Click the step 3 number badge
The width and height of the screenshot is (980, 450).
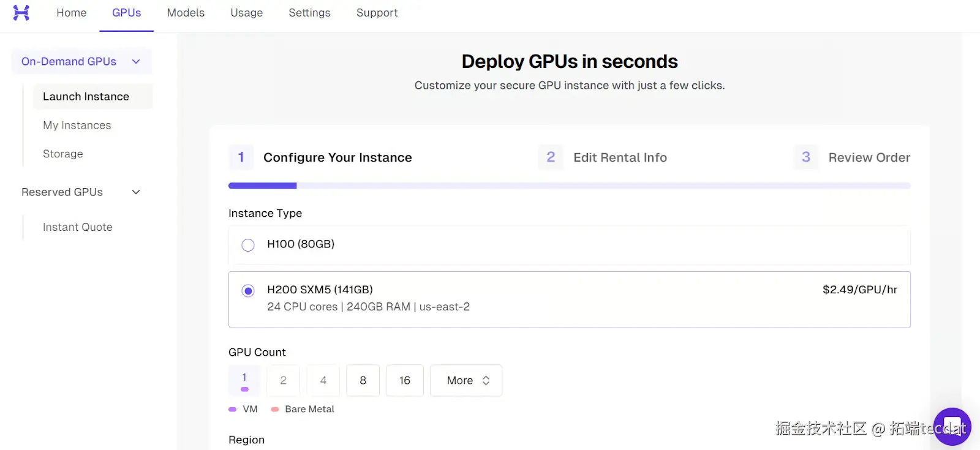[x=806, y=157]
